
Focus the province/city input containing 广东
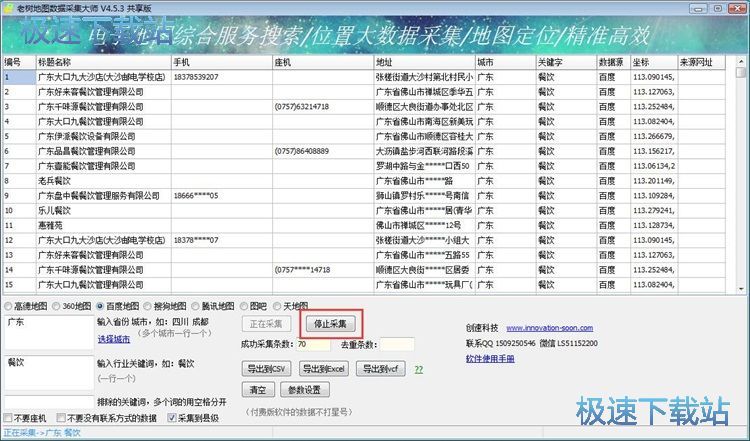pos(49,332)
